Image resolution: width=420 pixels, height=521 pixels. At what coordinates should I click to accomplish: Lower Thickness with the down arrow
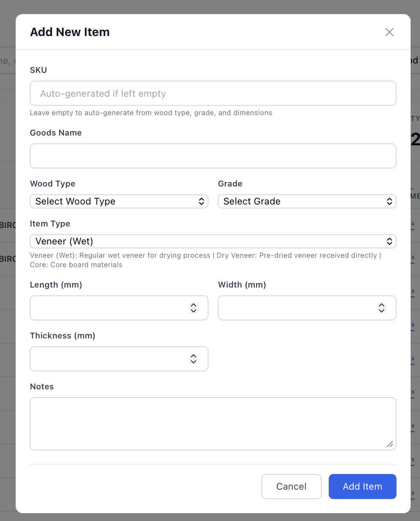pyautogui.click(x=194, y=362)
